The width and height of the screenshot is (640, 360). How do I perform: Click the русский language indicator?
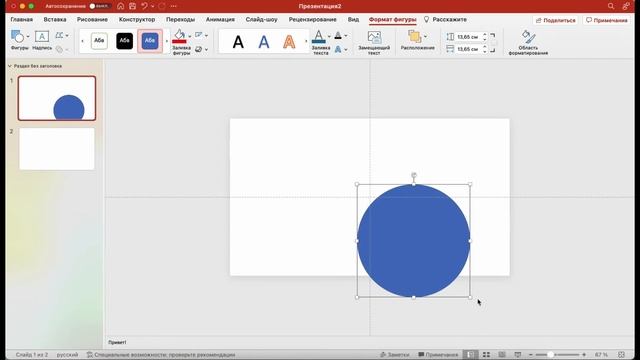pyautogui.click(x=67, y=355)
